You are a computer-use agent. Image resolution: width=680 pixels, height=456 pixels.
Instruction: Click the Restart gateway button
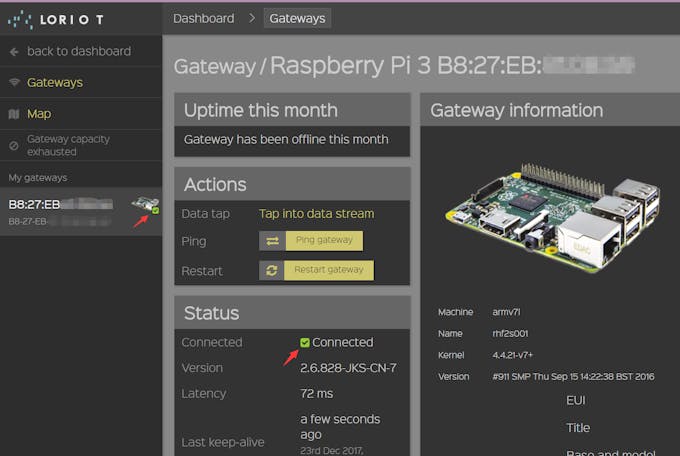tap(329, 270)
